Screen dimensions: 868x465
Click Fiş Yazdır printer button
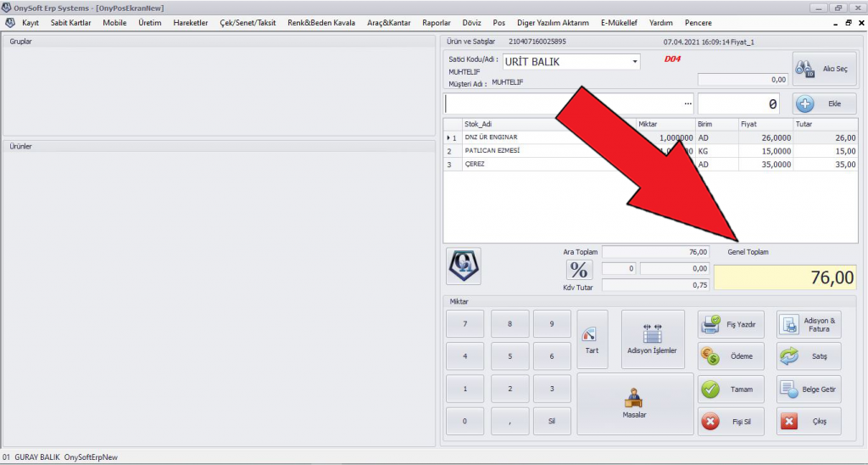click(731, 324)
